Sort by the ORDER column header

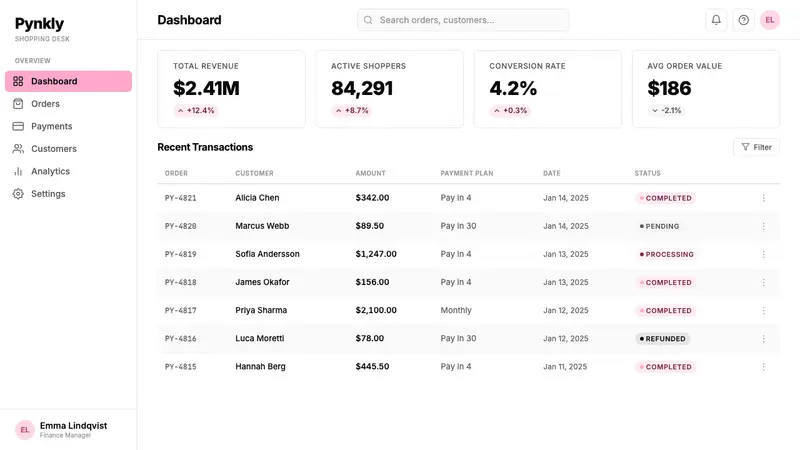(176, 173)
